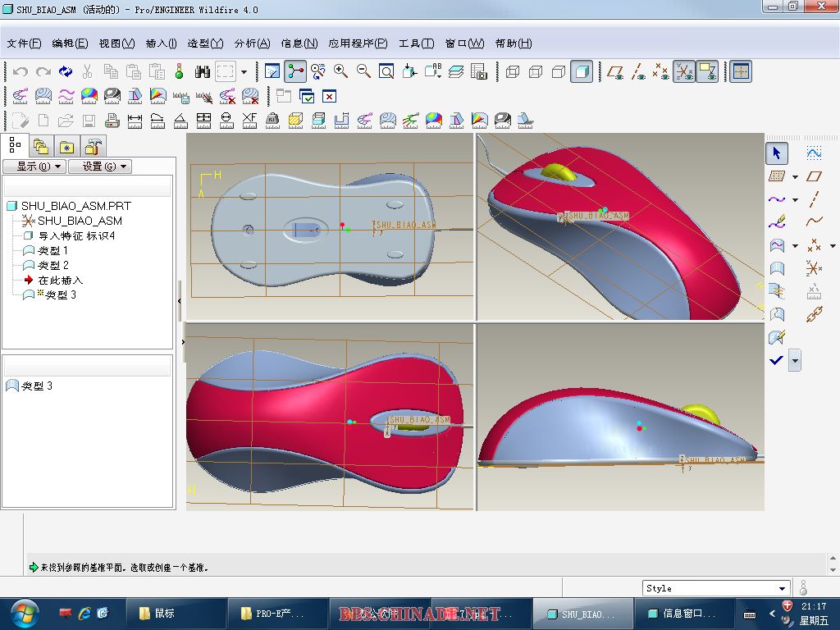
Task: Click the Curve Edit tool icon
Action: point(777,221)
